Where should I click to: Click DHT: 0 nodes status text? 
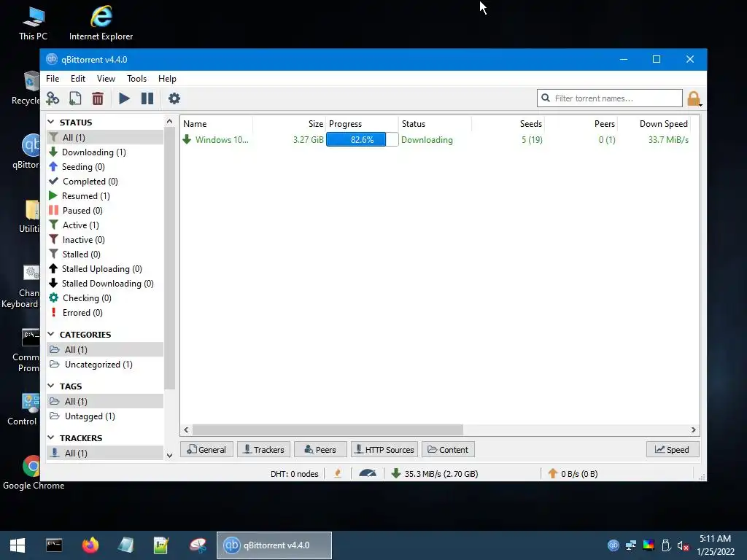pos(295,474)
